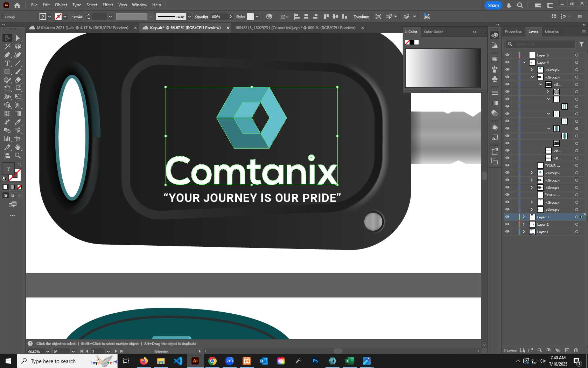Pick a color from the grayscale spectrum
The width and height of the screenshot is (588, 368).
point(443,68)
